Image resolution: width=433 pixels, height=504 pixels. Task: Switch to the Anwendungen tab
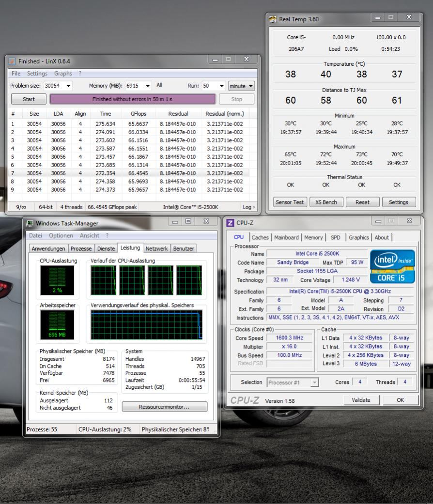[48, 248]
